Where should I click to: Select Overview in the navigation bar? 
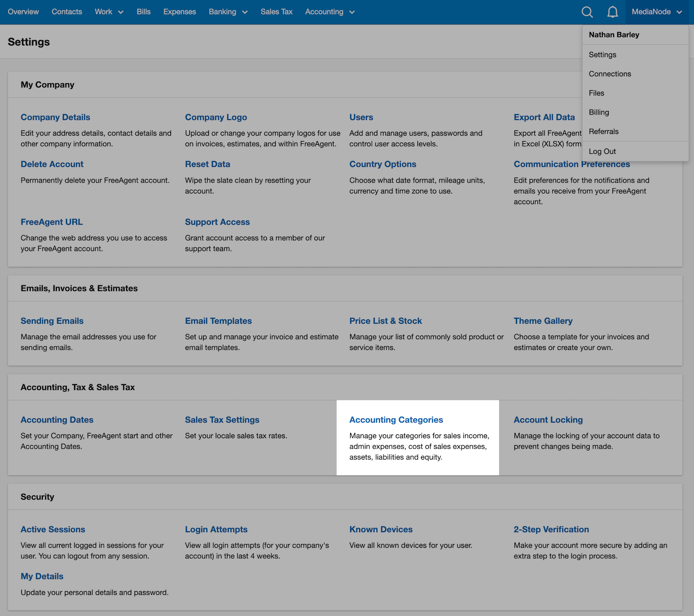point(23,12)
